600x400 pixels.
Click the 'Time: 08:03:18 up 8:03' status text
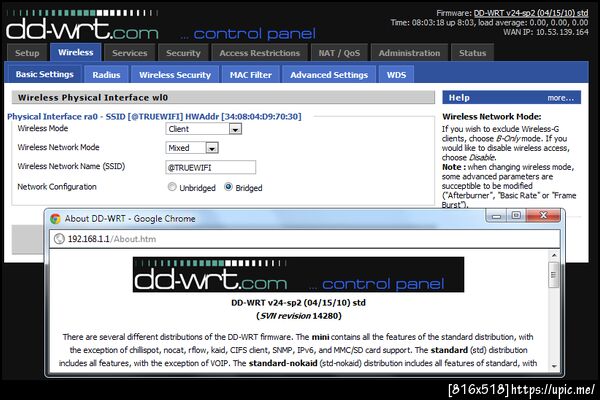click(x=431, y=23)
